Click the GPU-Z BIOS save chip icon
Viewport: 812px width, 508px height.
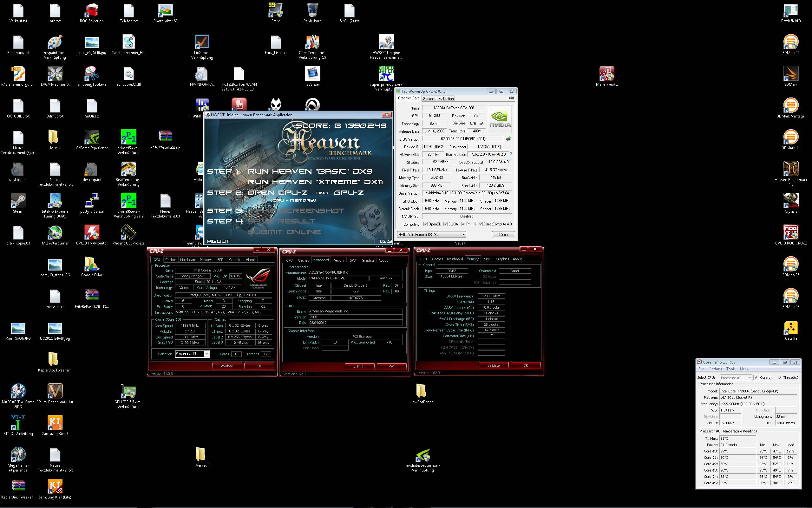tap(508, 139)
